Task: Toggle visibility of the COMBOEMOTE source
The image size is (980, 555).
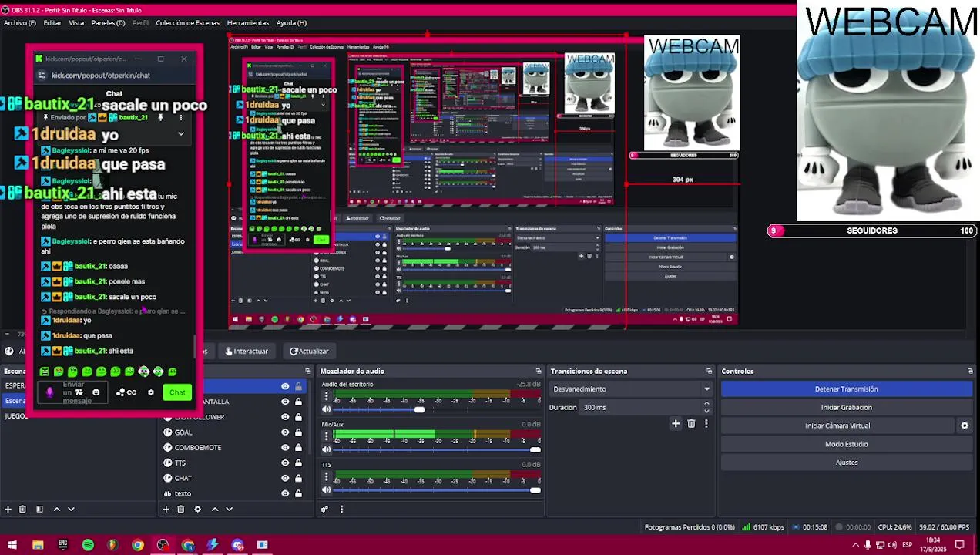Action: click(x=285, y=448)
